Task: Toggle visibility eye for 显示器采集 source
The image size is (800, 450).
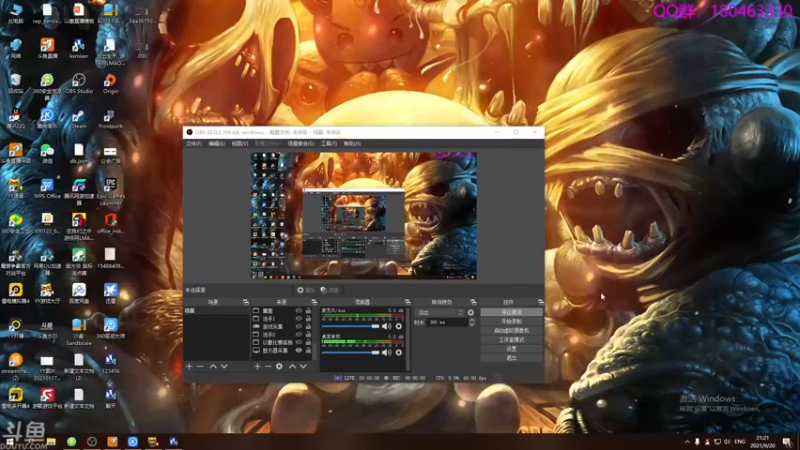Action: click(298, 351)
